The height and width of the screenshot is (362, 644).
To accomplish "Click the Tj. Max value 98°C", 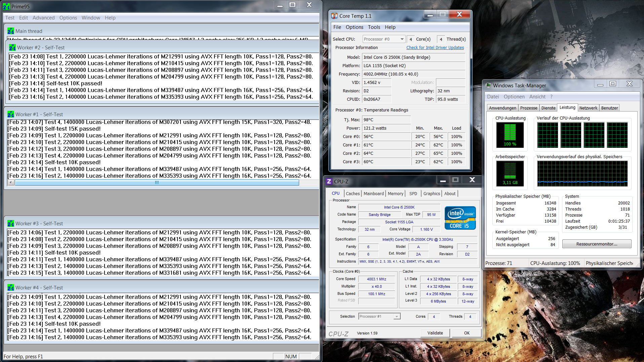I will click(x=386, y=120).
